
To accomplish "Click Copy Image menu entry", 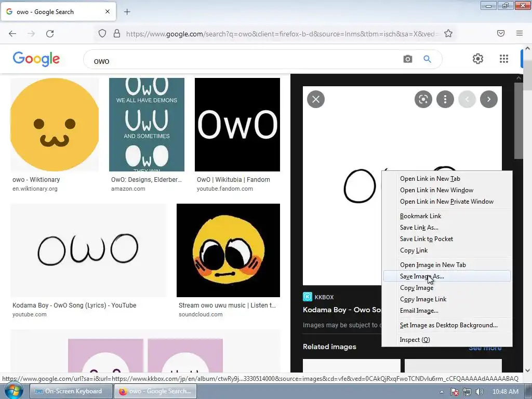I will [x=447, y=288].
